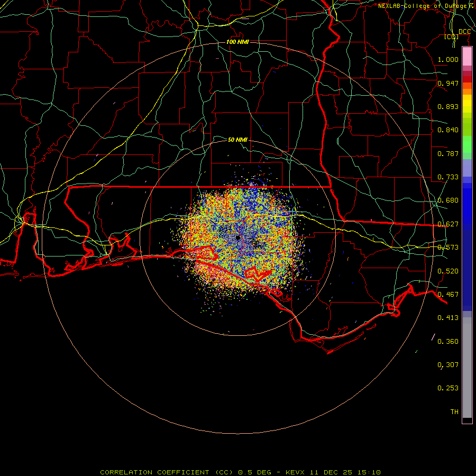Click the 0.840 legend value
The width and height of the screenshot is (476, 476).
tap(448, 130)
